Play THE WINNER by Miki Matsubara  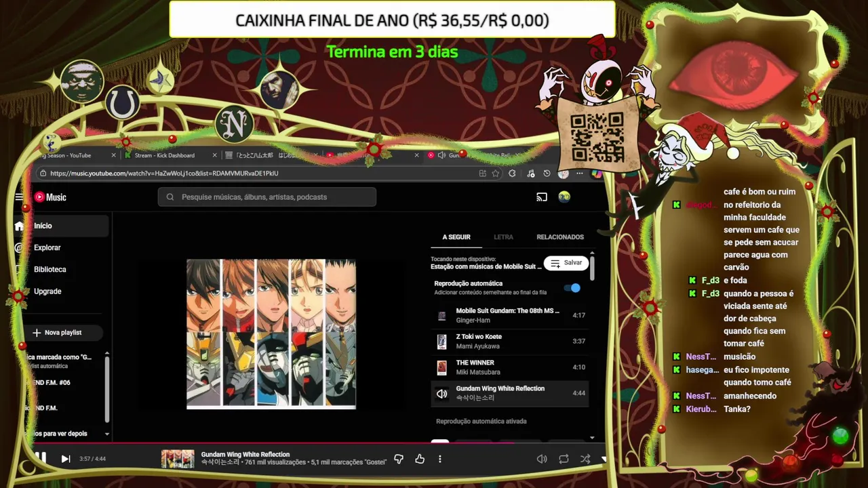pyautogui.click(x=509, y=367)
